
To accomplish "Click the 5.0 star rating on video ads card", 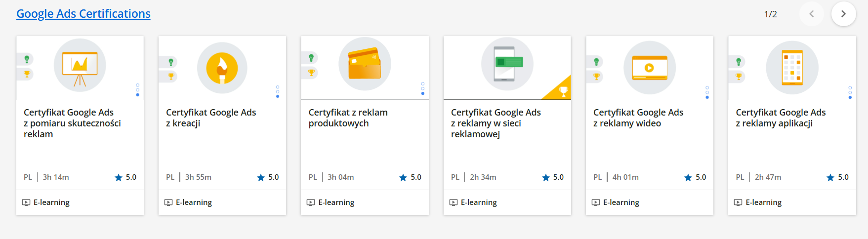I will coord(695,177).
